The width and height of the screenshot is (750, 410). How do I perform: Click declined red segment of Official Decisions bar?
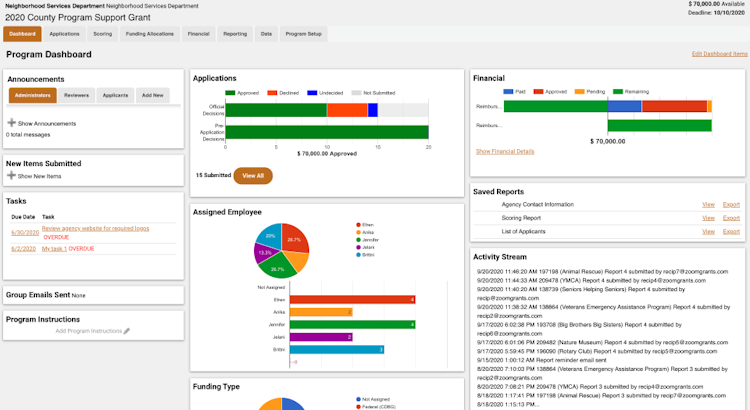347,110
